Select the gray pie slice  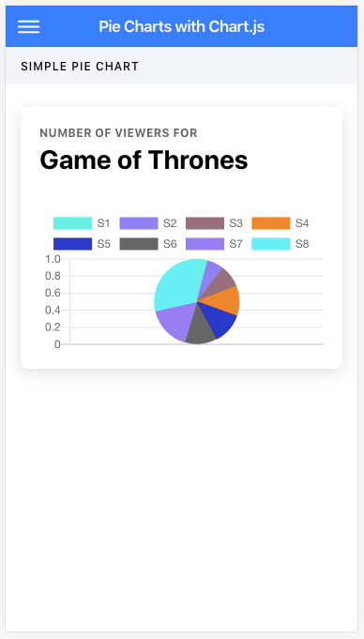tap(200, 329)
